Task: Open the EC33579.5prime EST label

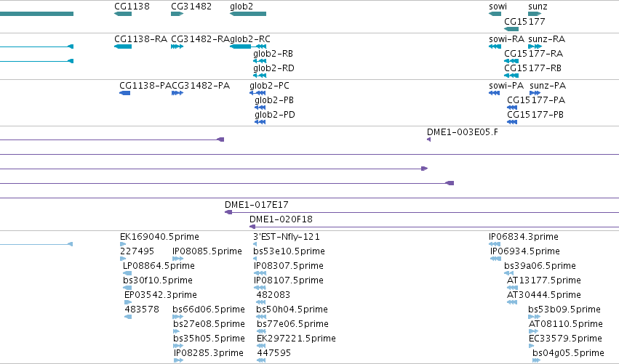Action: pos(566,339)
